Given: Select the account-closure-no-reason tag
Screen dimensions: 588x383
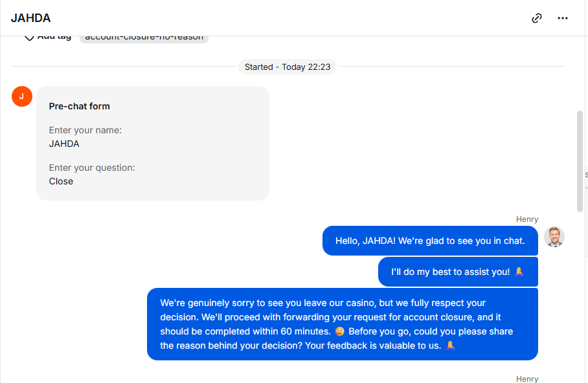Looking at the screenshot, I should click(144, 38).
